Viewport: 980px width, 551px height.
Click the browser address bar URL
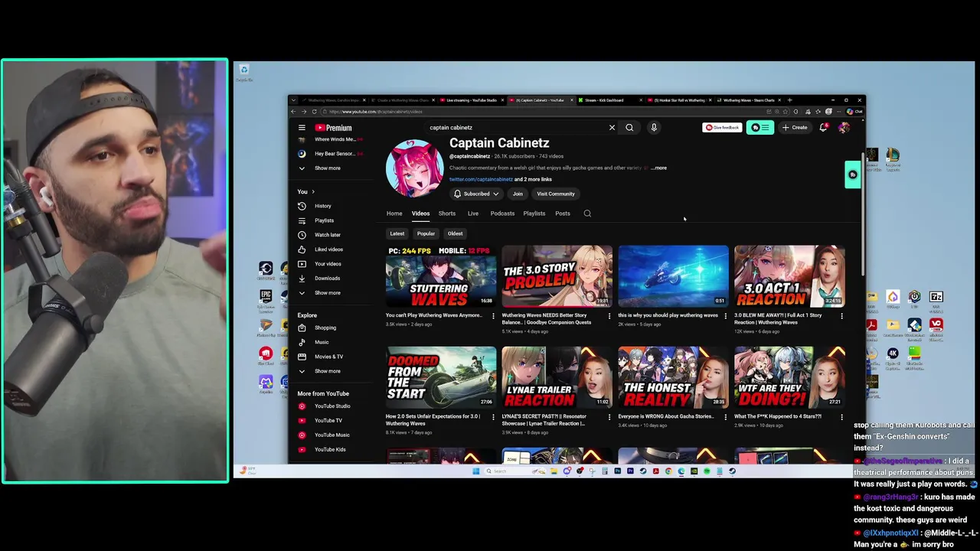pos(376,112)
